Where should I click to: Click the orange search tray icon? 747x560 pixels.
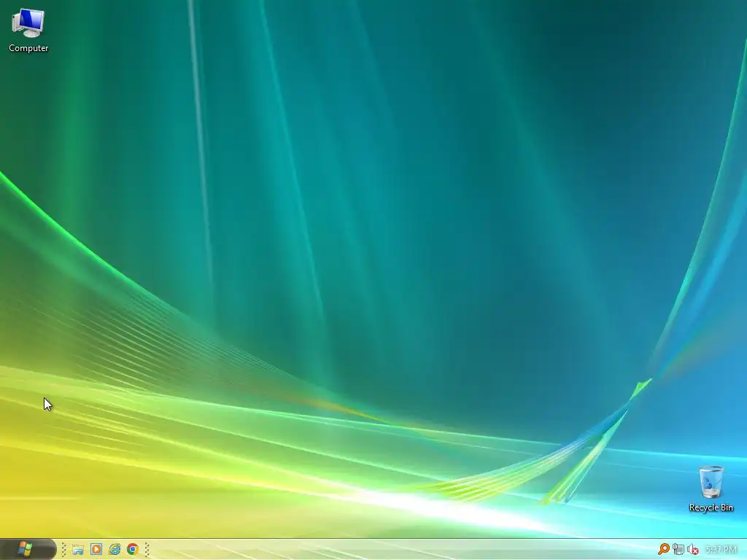click(x=663, y=549)
